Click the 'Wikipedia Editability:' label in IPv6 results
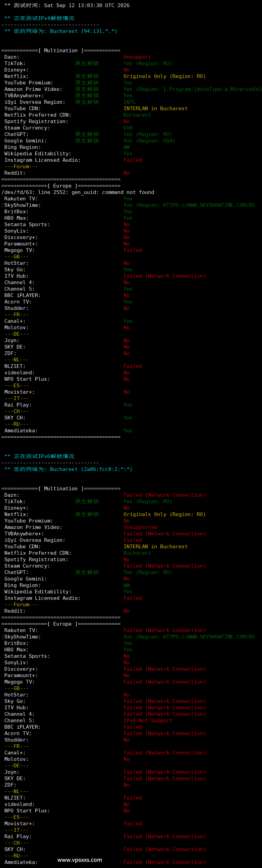This screenshot has height=868, width=262. click(x=38, y=592)
